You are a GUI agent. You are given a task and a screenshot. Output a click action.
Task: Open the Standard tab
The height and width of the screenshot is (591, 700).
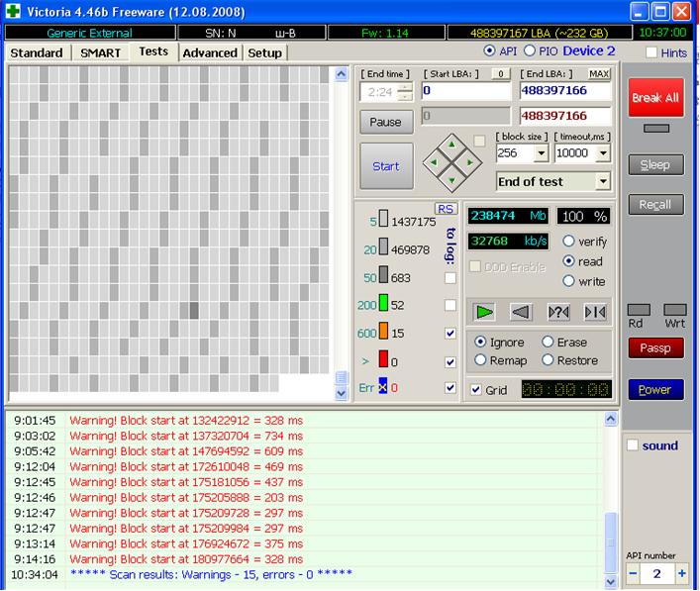click(37, 52)
